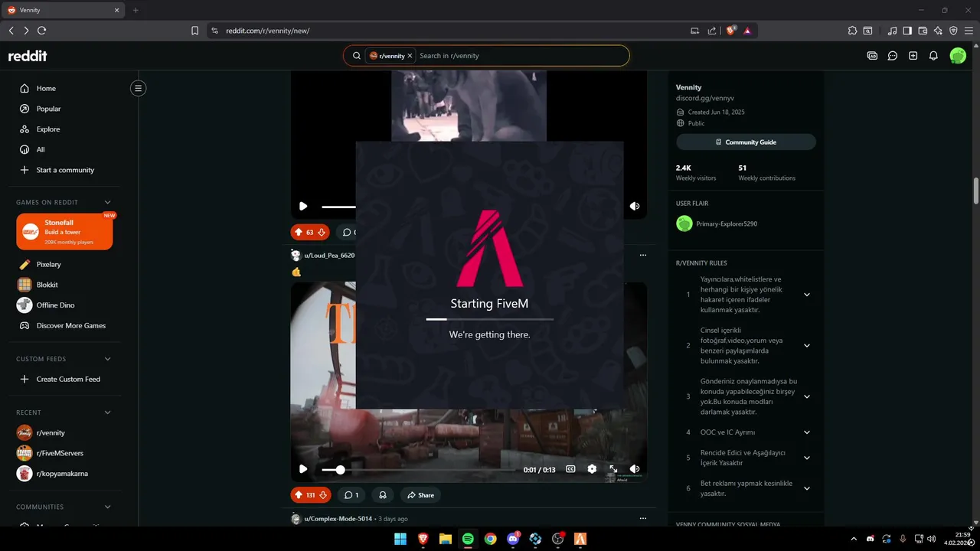Mute the upper video volume
980x551 pixels.
(x=635, y=206)
